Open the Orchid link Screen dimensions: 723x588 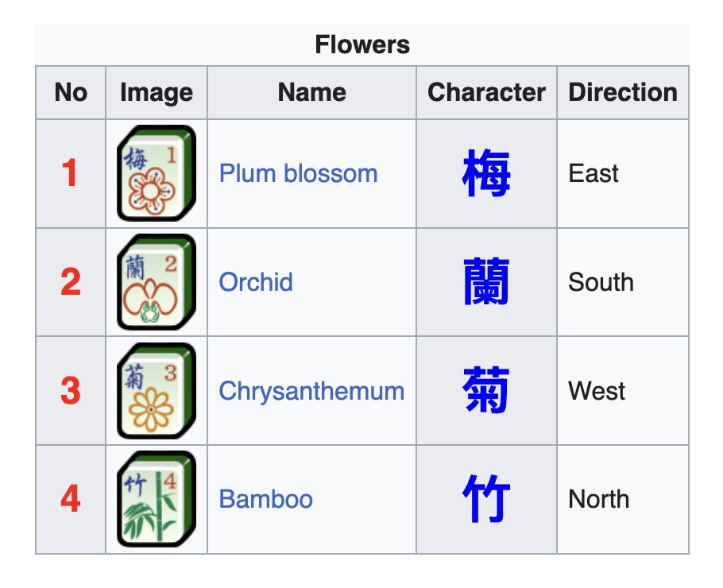(x=256, y=282)
